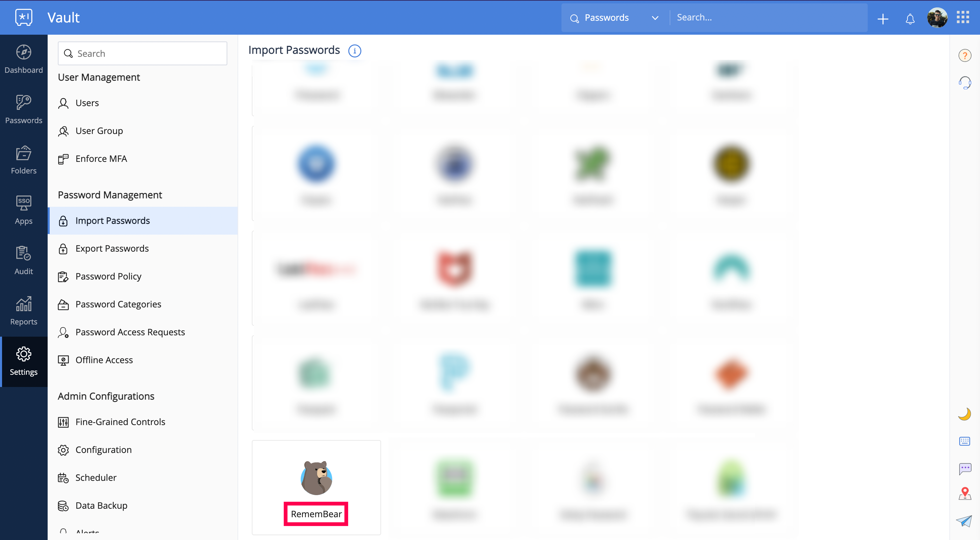The image size is (980, 540).
Task: Click the Password Management heading
Action: 110,195
